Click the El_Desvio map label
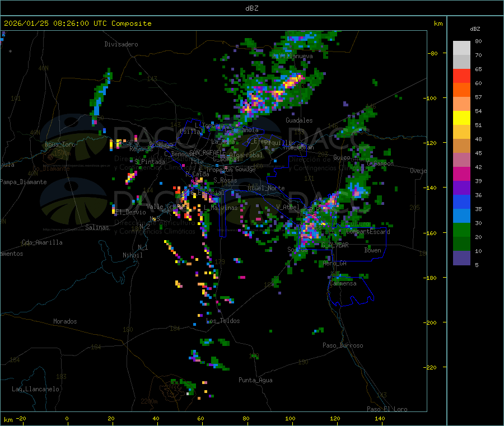504x426 pixels. tap(130, 212)
